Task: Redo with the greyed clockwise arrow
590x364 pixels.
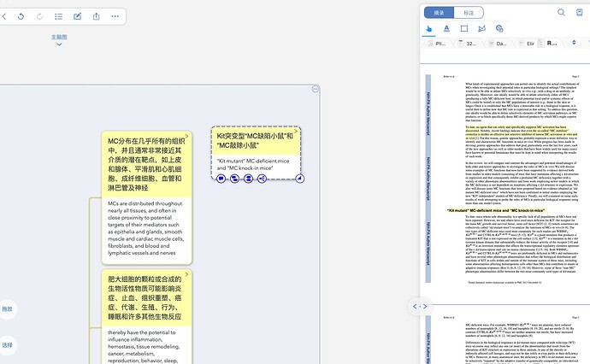Action: pyautogui.click(x=39, y=16)
